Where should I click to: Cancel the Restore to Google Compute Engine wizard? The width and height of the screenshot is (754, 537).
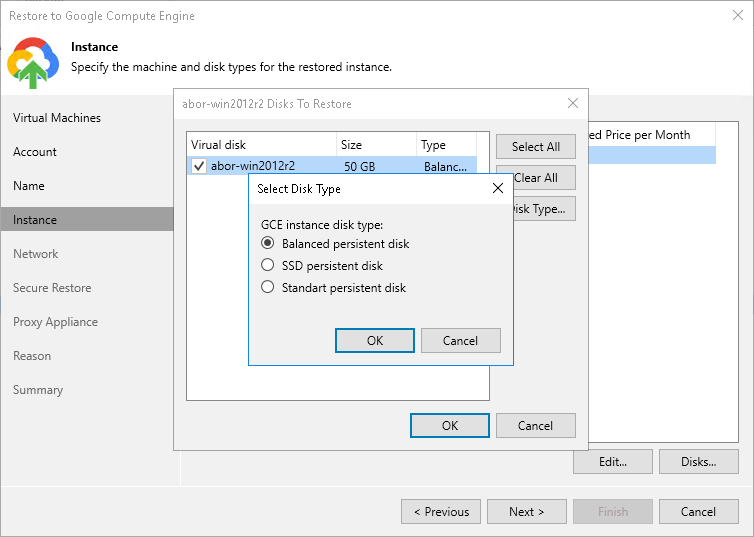[x=699, y=512]
